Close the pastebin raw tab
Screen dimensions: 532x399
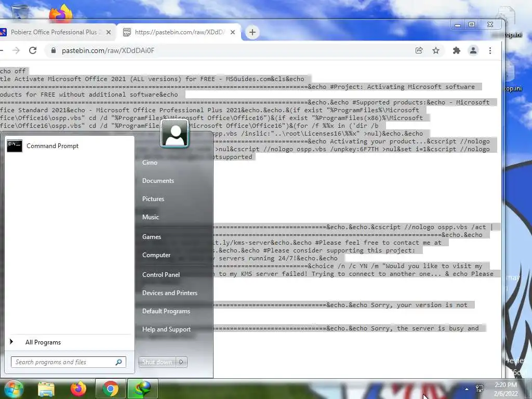pos(233,32)
